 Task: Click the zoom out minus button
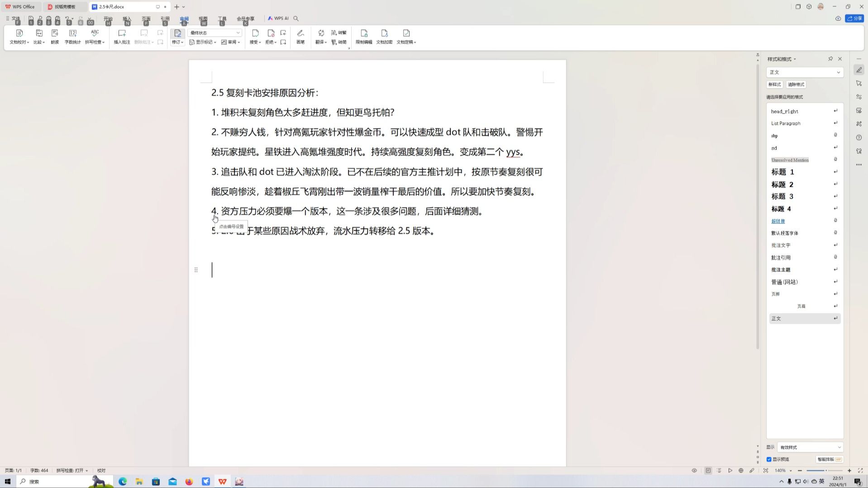[x=800, y=470]
